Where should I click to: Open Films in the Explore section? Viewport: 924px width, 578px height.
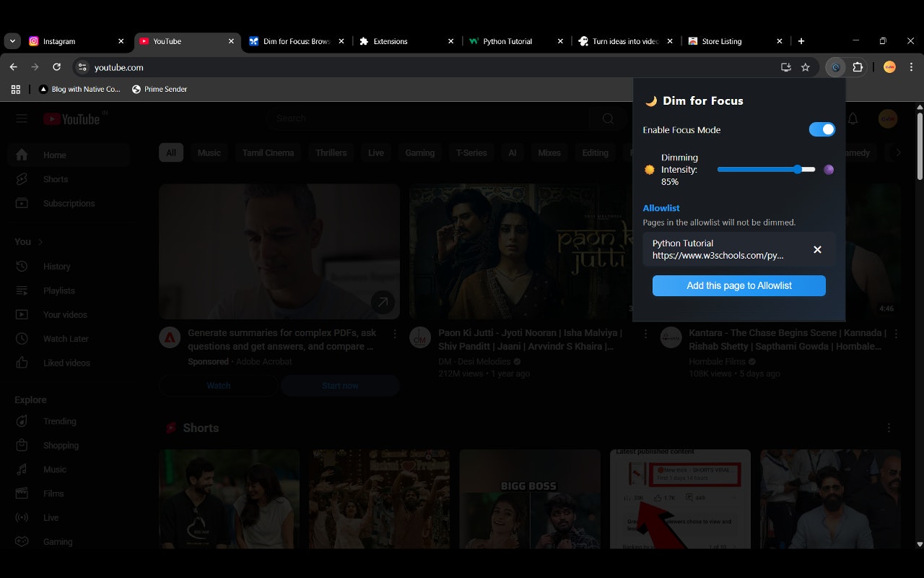point(69,493)
